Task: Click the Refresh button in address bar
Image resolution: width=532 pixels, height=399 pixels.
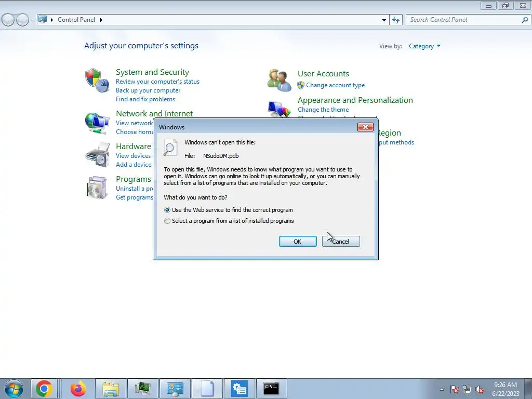Action: click(396, 20)
